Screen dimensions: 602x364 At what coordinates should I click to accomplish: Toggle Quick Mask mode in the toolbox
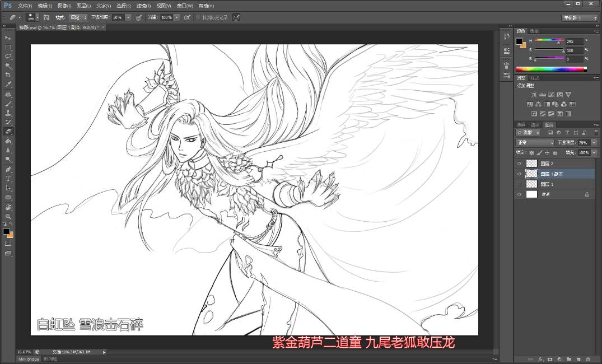(x=8, y=244)
